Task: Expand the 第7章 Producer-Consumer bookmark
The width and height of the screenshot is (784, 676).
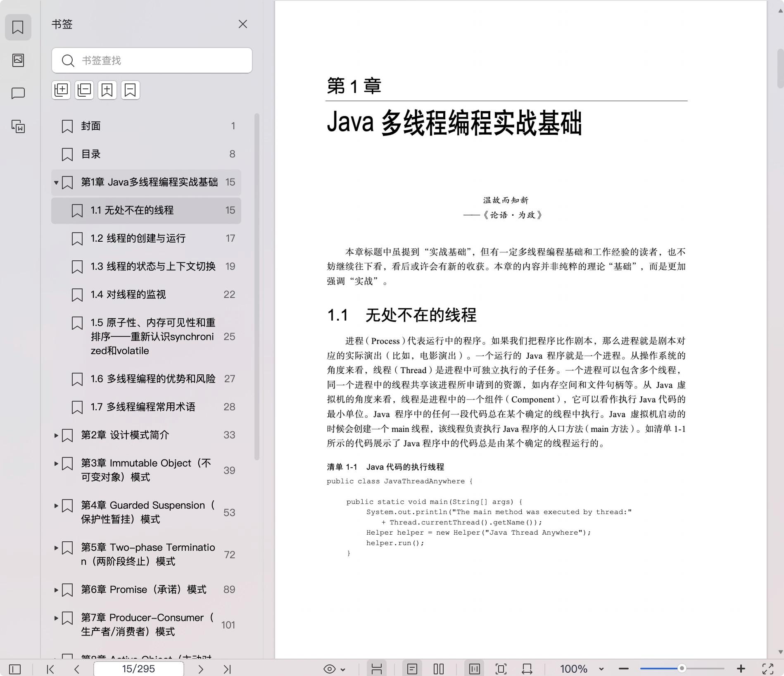Action: coord(56,618)
